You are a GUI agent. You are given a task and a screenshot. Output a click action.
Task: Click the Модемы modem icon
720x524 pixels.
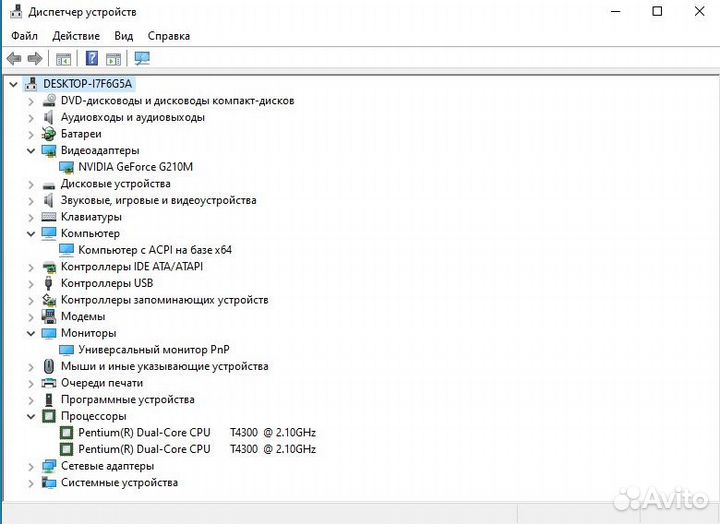coord(49,316)
